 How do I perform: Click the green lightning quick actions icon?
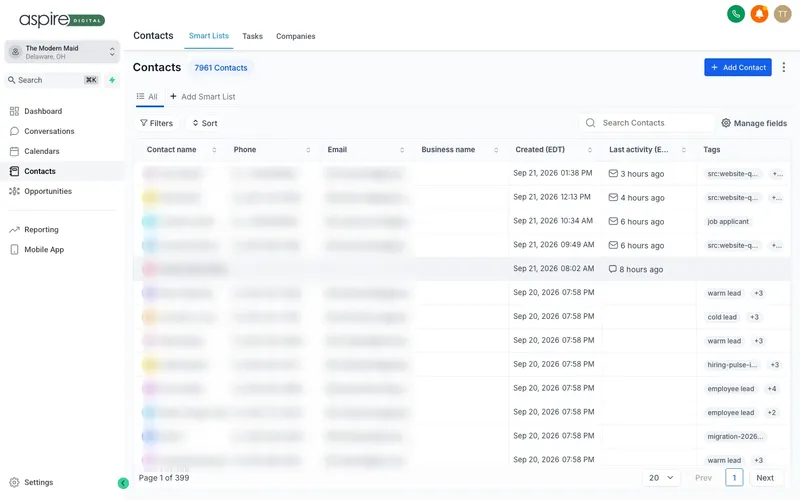(112, 80)
